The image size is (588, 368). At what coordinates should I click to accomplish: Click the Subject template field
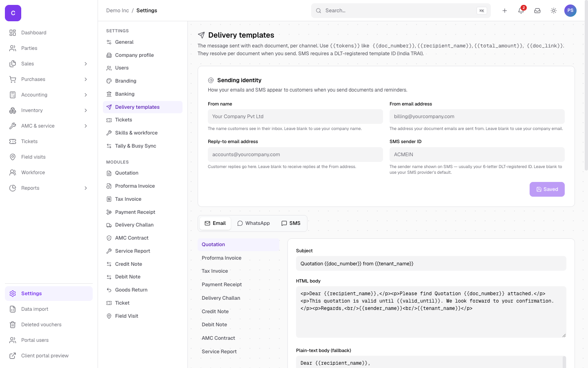pos(431,264)
